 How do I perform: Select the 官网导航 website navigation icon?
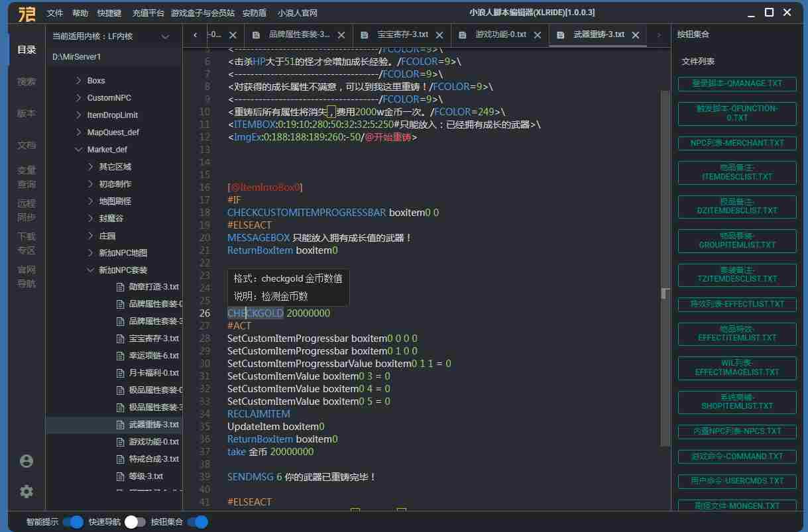(26, 276)
